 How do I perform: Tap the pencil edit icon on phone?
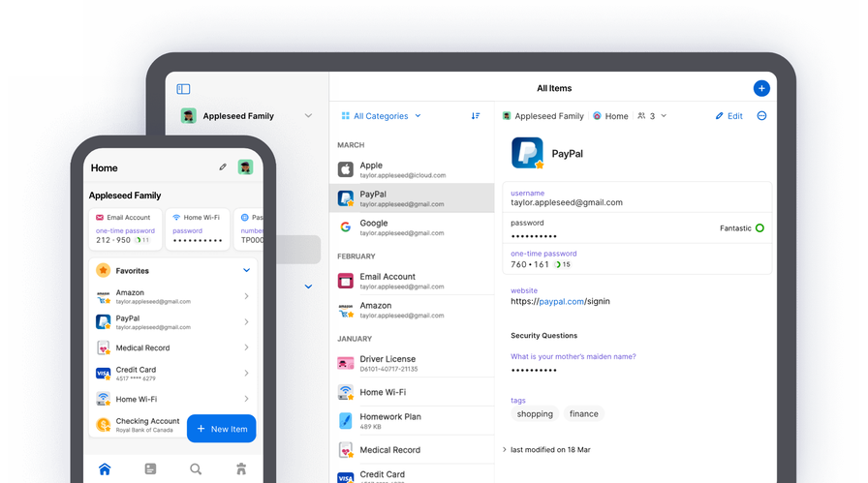pyautogui.click(x=223, y=167)
